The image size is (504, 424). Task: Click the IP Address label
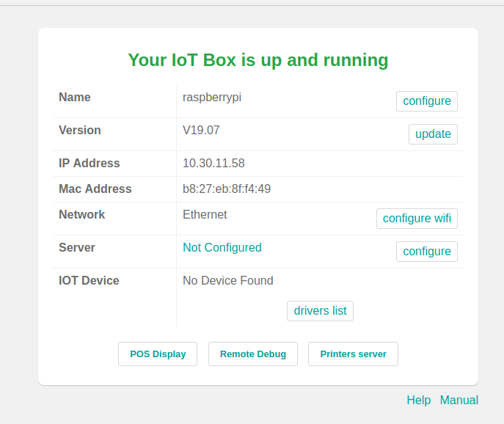(x=90, y=164)
